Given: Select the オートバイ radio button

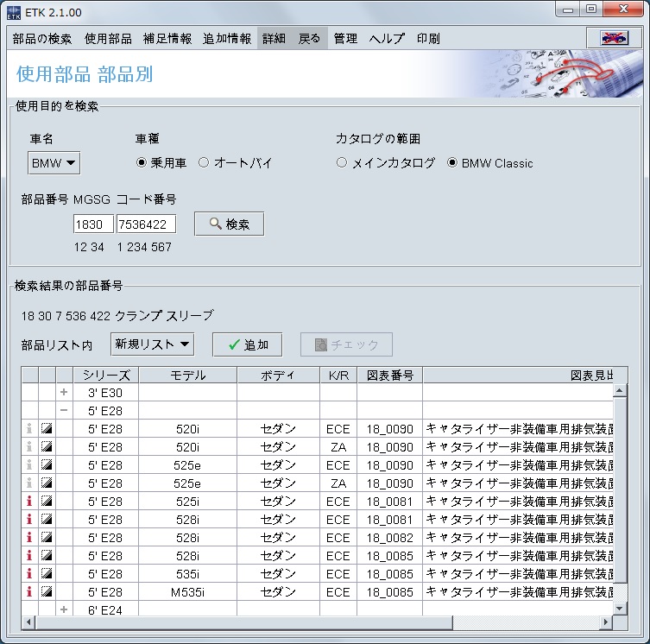Looking at the screenshot, I should [x=204, y=162].
